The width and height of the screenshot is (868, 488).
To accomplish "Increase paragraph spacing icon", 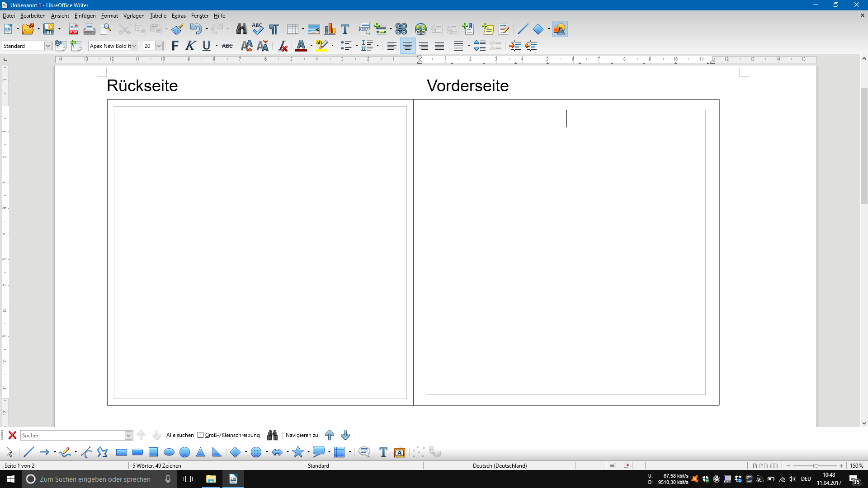I will pyautogui.click(x=480, y=46).
